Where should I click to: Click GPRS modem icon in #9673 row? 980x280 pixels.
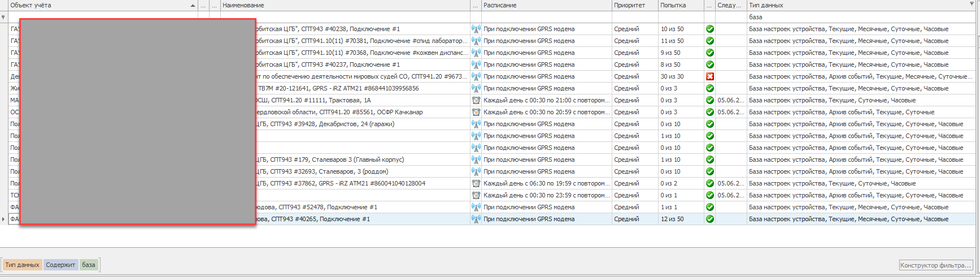click(x=476, y=76)
